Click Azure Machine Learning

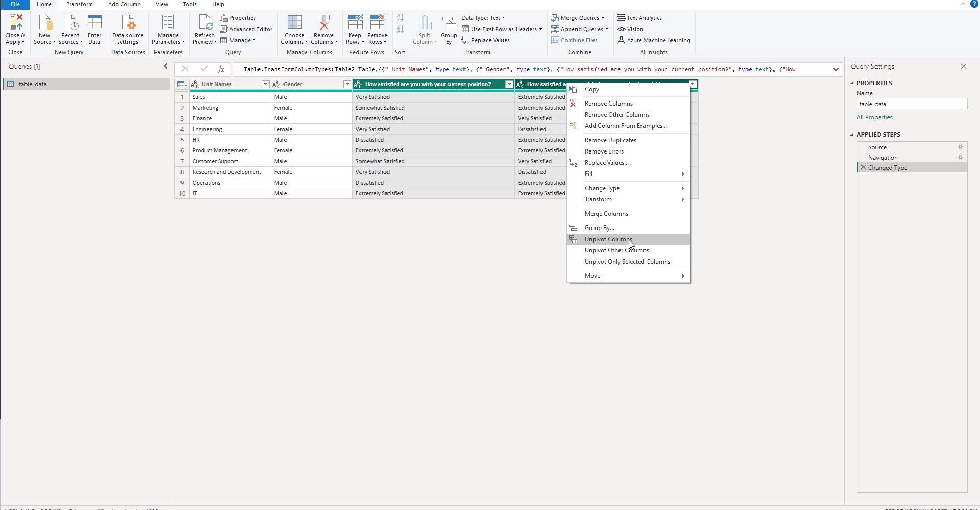(654, 40)
